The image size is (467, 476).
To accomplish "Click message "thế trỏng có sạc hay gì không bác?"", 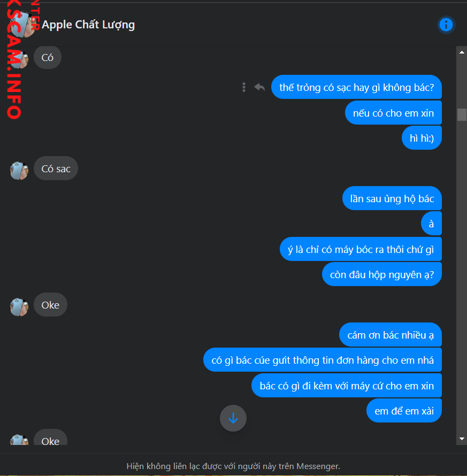I will pos(356,87).
